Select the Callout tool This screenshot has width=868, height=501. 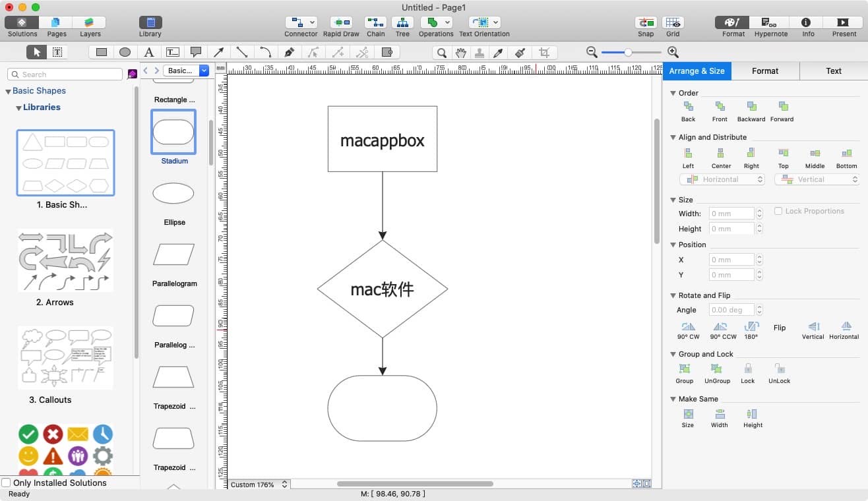[x=196, y=52]
